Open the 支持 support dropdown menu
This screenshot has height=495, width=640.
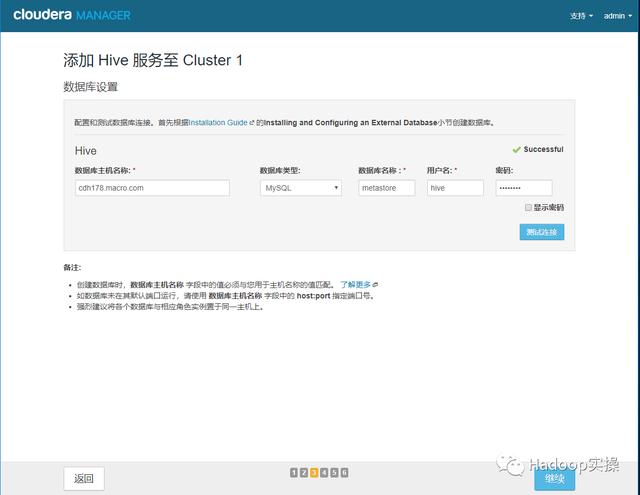581,16
